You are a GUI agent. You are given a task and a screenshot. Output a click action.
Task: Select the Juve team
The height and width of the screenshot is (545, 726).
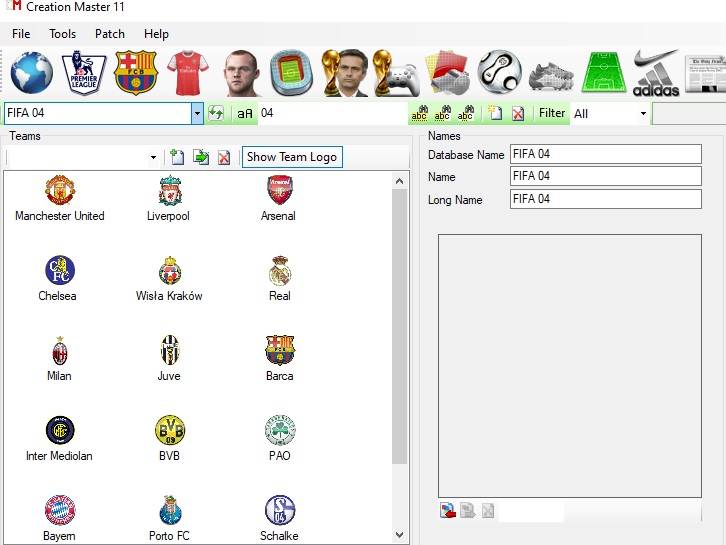point(169,358)
